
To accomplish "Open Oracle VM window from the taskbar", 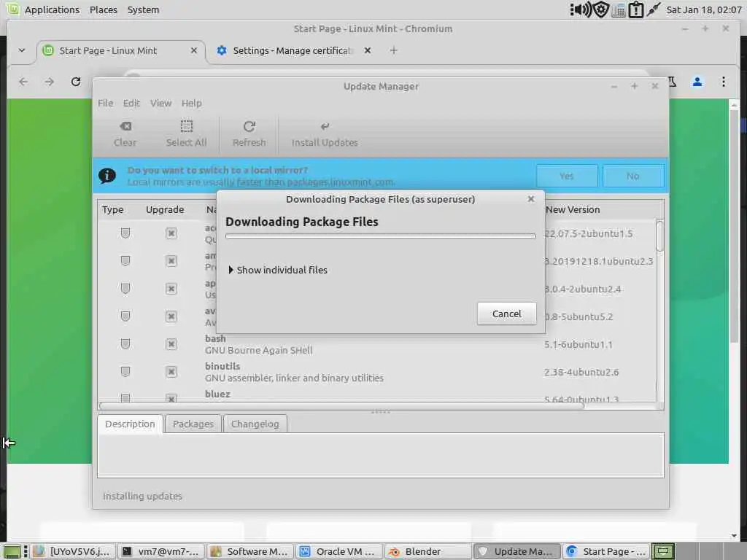I will click(338, 551).
